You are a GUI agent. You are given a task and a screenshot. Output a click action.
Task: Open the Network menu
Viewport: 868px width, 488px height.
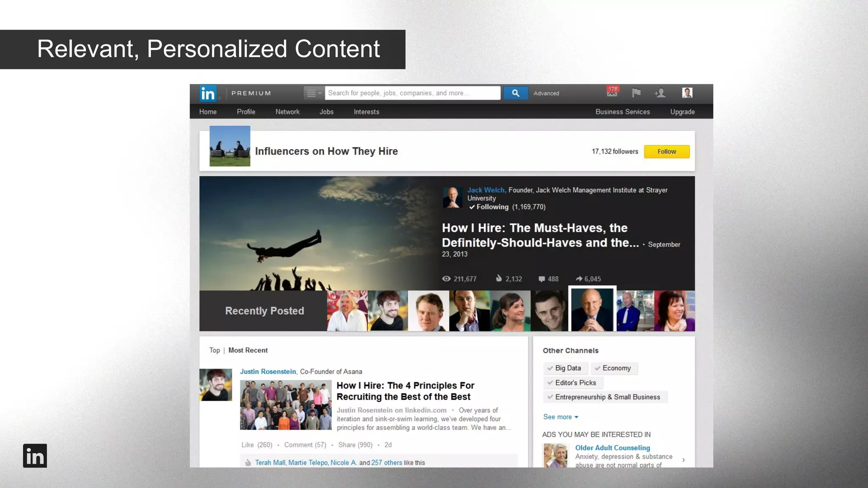pyautogui.click(x=287, y=112)
